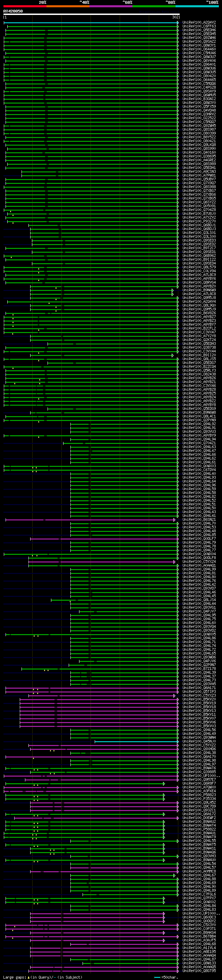This screenshot has height=980, width=222.
Task: Select the UniRef100_Q6V406 label
Action: click(199, 60)
